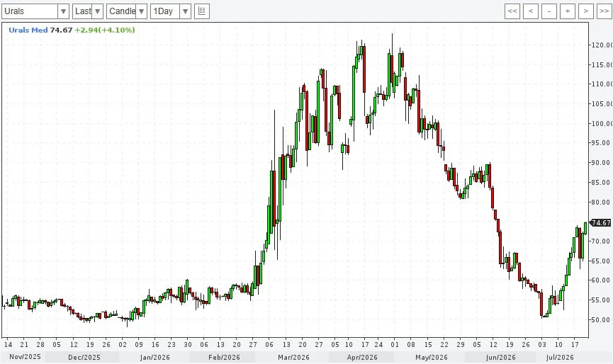Zoom out with the minus button
613x364 pixels.
pos(549,11)
